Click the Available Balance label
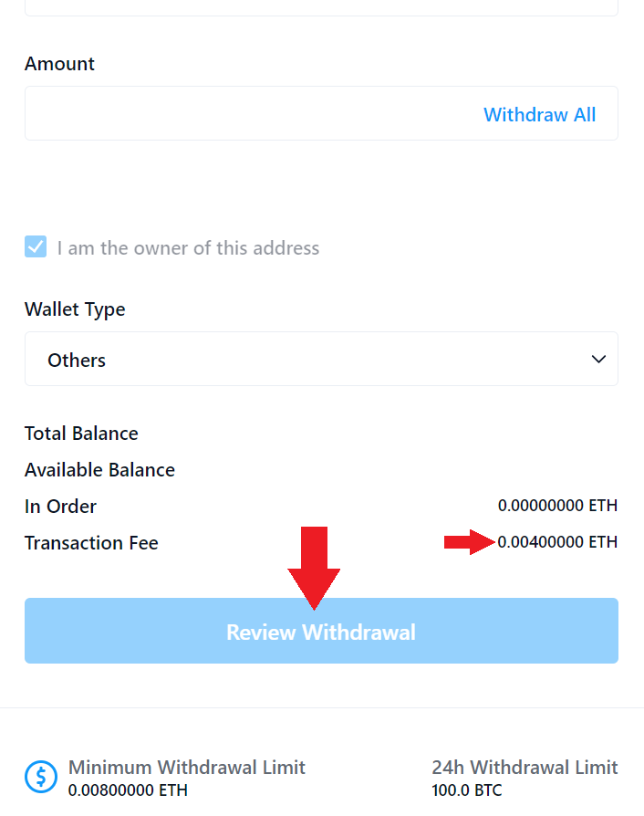 (99, 470)
